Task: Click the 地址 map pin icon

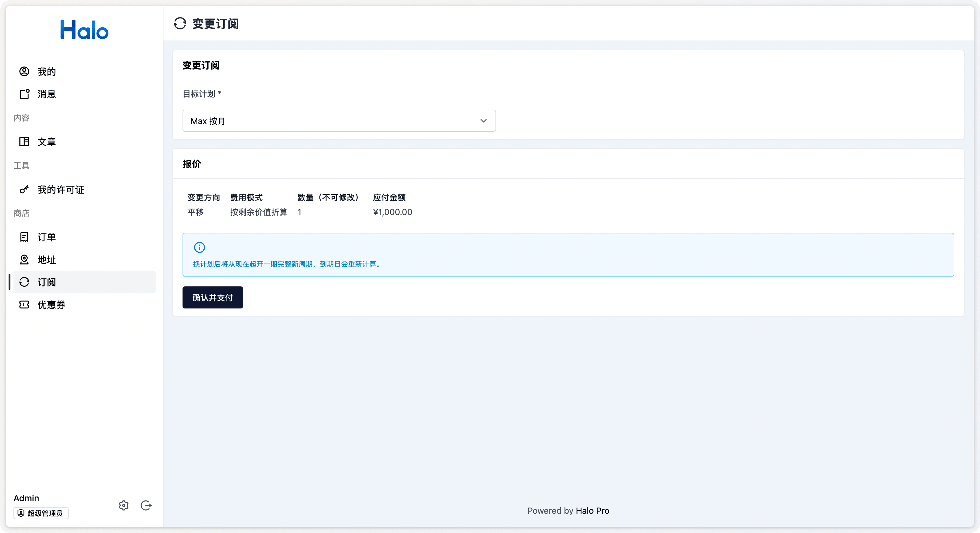Action: click(x=24, y=260)
